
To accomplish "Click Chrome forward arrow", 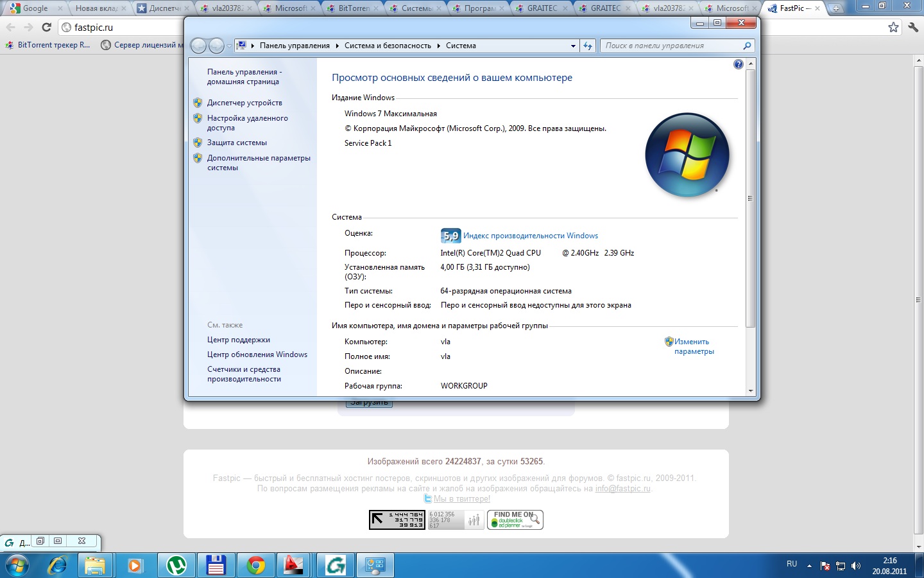I will coord(28,27).
